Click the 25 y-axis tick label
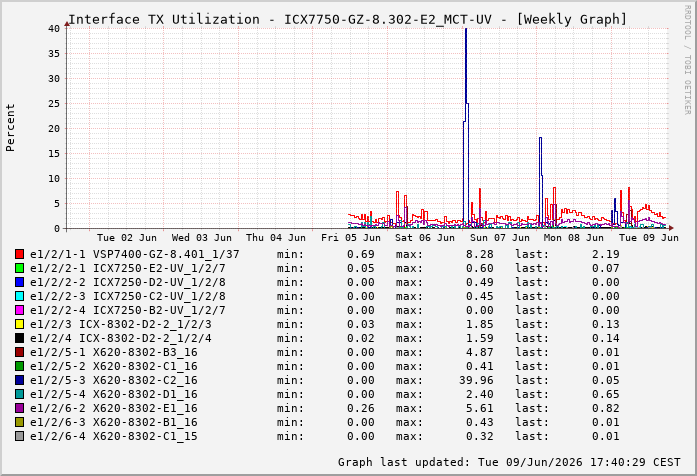Viewport: 697px width, 476px height. (54, 104)
